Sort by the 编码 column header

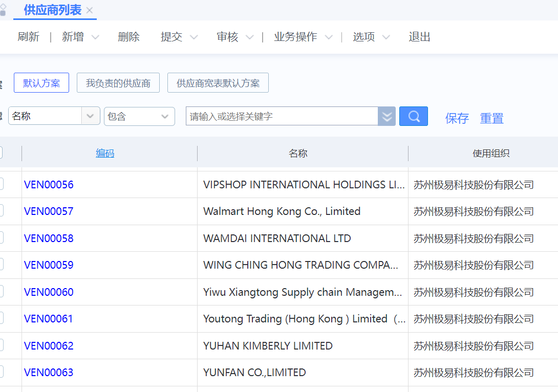coord(105,154)
